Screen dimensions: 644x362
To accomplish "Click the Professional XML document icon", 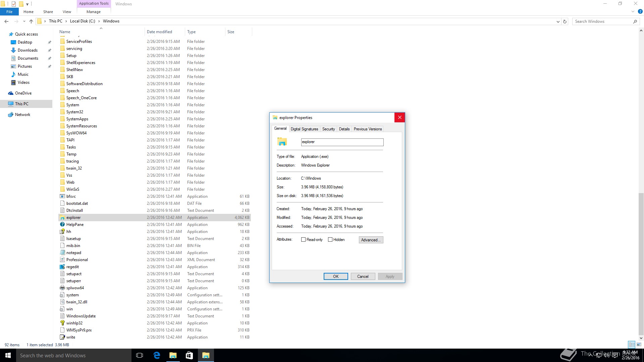I will click(x=62, y=260).
